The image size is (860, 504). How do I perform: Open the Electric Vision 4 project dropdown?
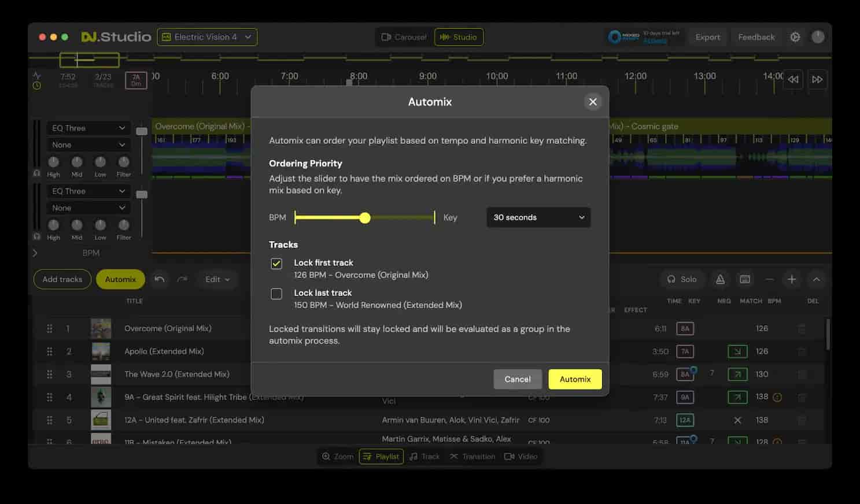207,36
